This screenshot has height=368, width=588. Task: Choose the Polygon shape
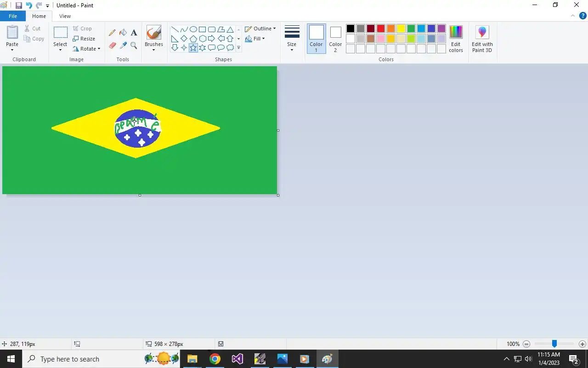point(221,29)
